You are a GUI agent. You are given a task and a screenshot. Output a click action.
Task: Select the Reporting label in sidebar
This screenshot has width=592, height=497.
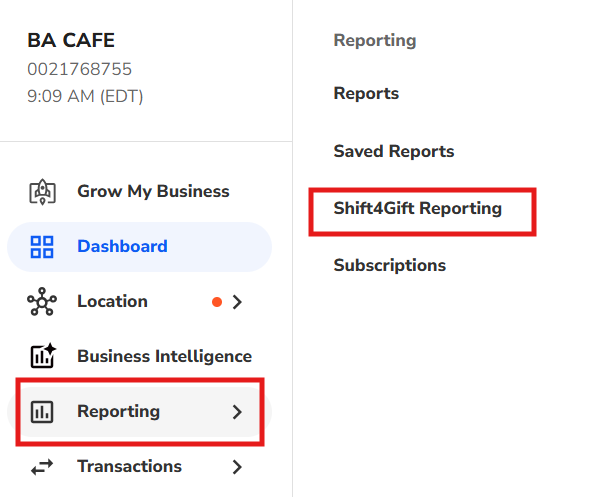click(x=119, y=411)
